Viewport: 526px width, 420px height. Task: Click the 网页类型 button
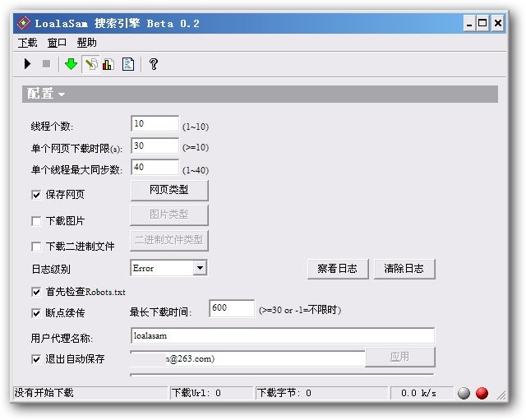point(169,190)
